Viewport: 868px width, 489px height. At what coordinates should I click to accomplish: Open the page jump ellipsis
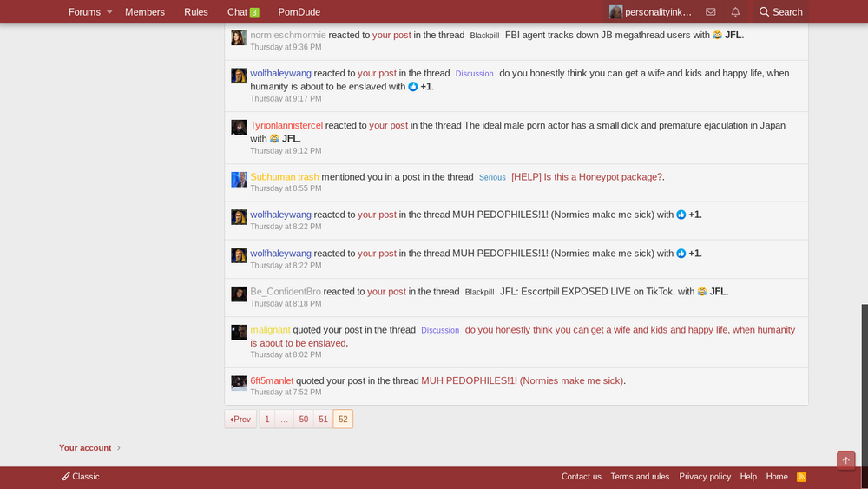pos(284,420)
